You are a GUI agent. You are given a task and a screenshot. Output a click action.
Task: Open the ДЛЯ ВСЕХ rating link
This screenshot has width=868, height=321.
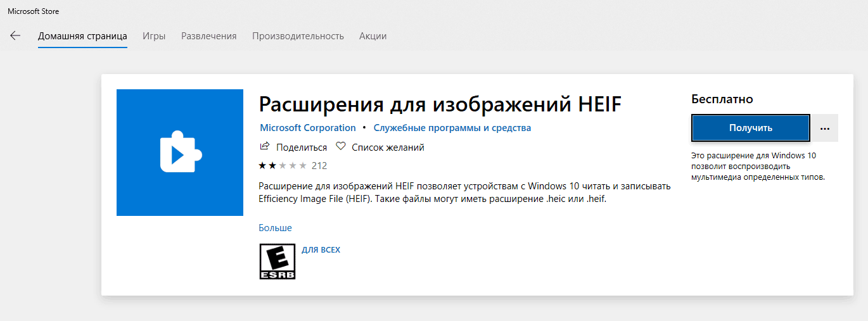pyautogui.click(x=321, y=250)
